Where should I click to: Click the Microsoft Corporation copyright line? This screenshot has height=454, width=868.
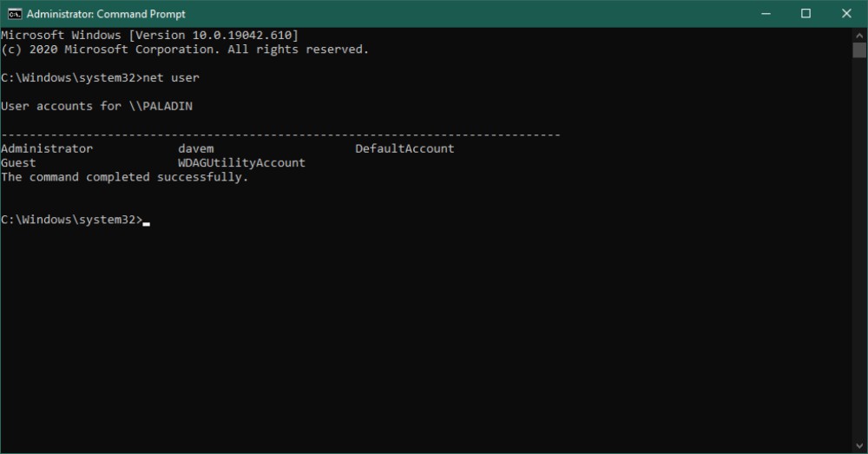coord(185,49)
